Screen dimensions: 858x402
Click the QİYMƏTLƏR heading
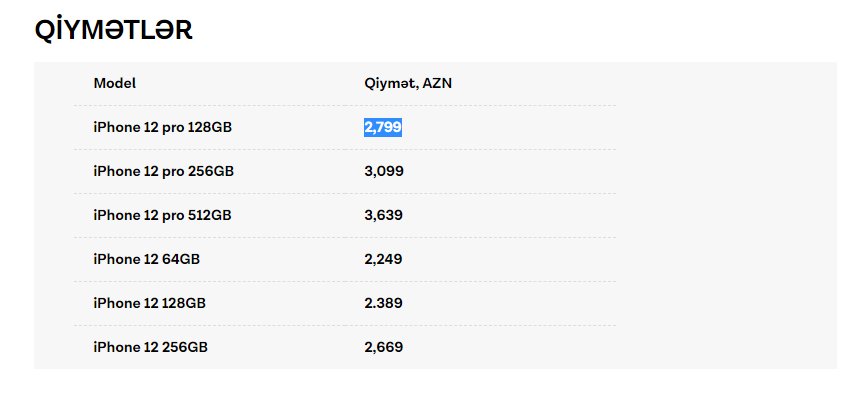(x=113, y=30)
